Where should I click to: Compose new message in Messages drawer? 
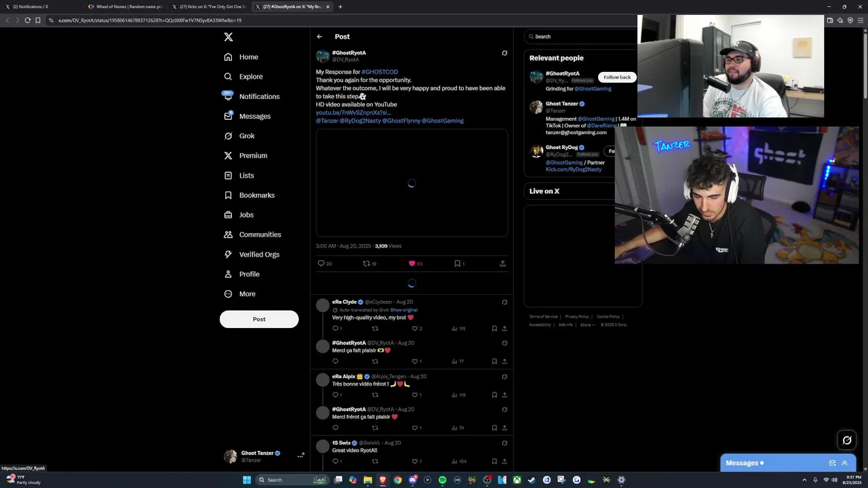click(x=832, y=463)
